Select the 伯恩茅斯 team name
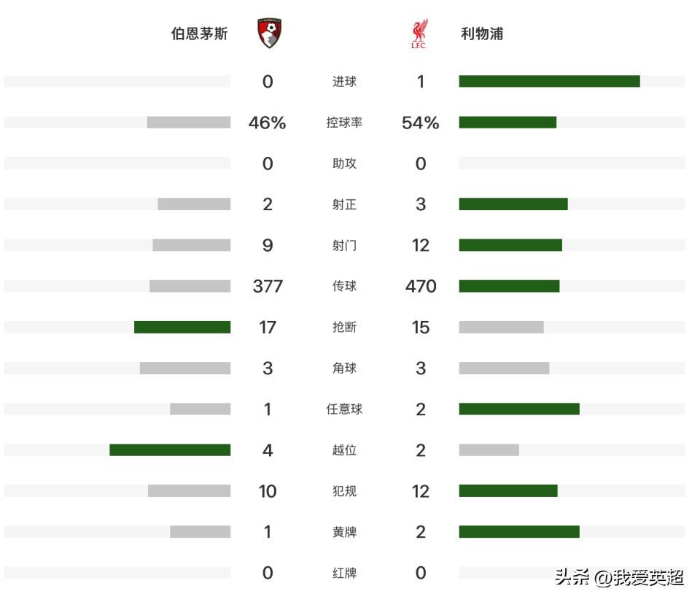This screenshot has height=602, width=700. [x=200, y=34]
